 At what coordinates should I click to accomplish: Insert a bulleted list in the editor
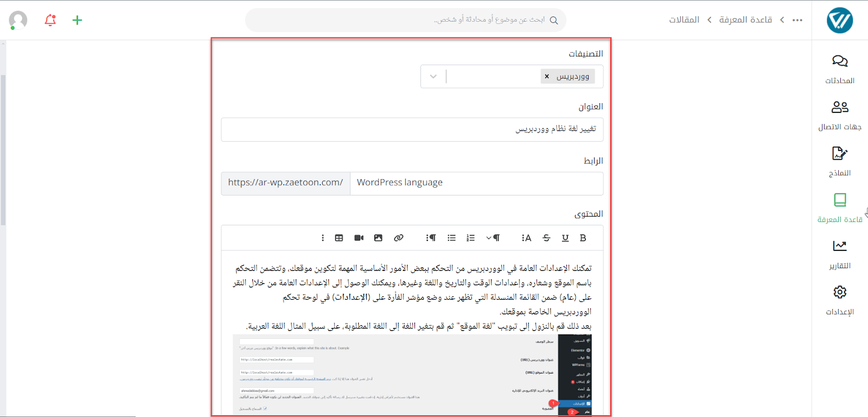coord(451,238)
